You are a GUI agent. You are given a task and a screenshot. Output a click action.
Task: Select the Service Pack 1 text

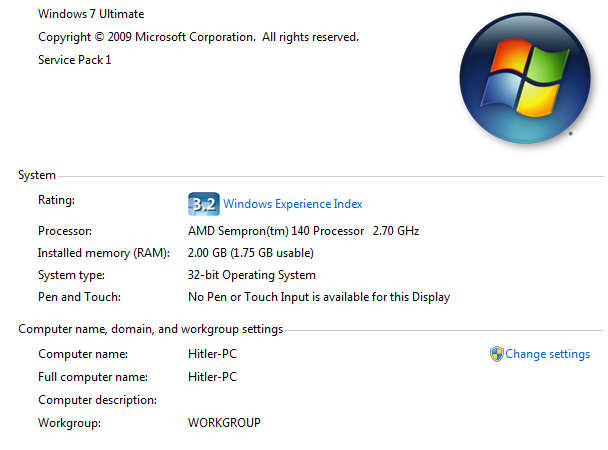75,60
